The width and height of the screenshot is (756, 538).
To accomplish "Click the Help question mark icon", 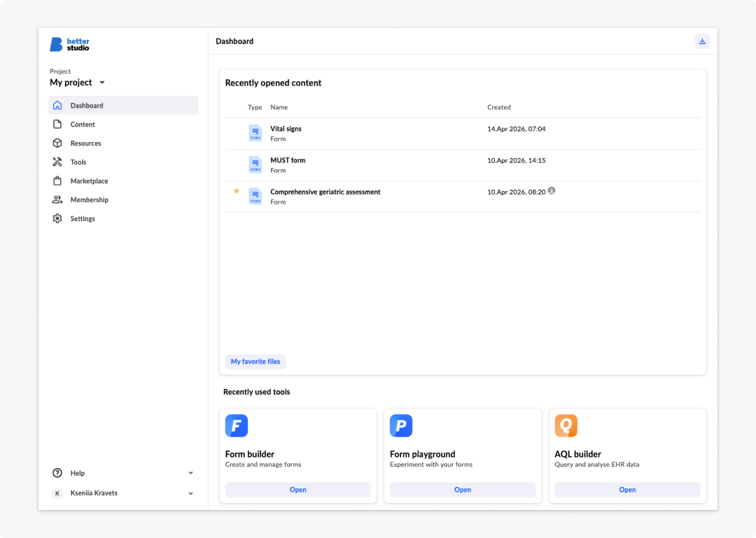I will (x=57, y=472).
